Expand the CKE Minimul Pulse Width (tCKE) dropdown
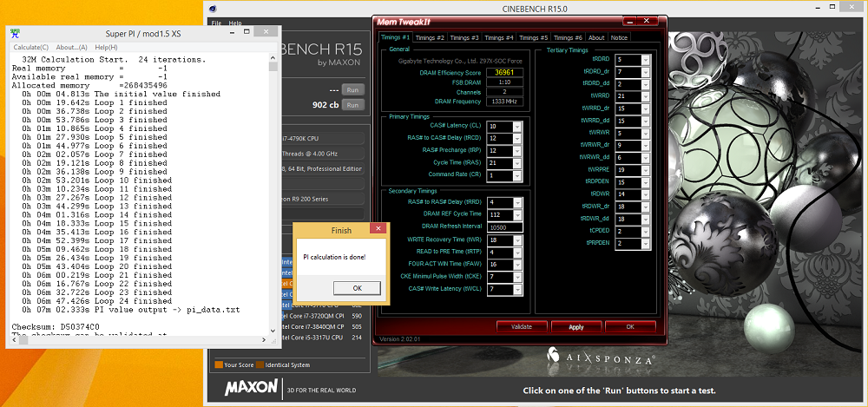This screenshot has width=868, height=407. pyautogui.click(x=517, y=276)
